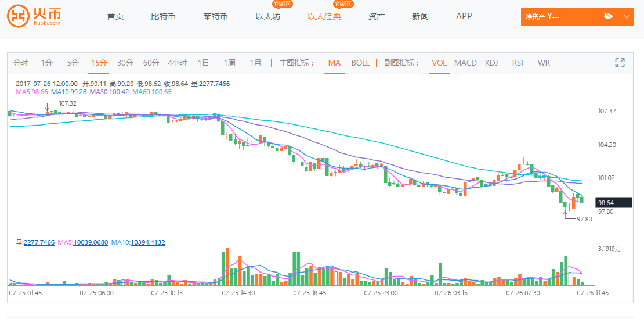Toggle the MA main indicator
644x319 pixels.
pos(334,63)
